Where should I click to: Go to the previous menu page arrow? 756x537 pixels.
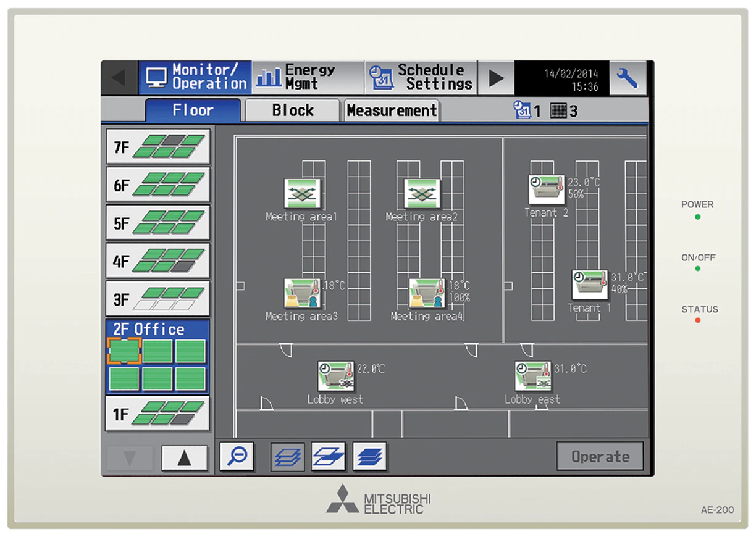(x=120, y=78)
